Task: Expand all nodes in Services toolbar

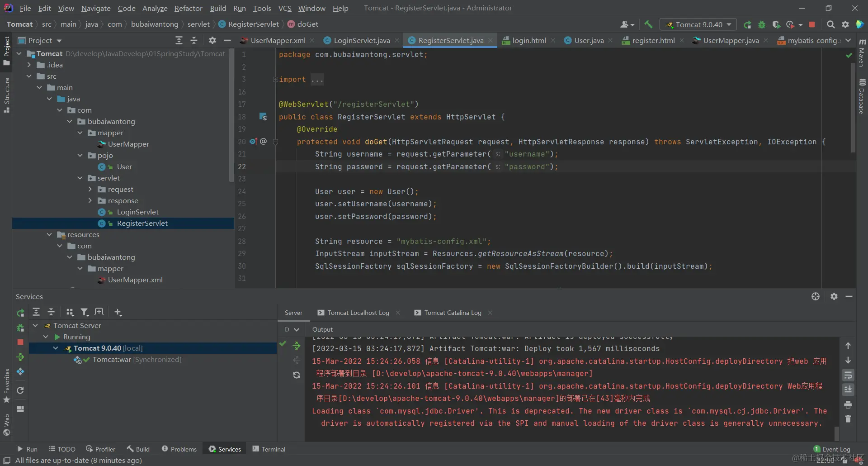Action: (36, 312)
